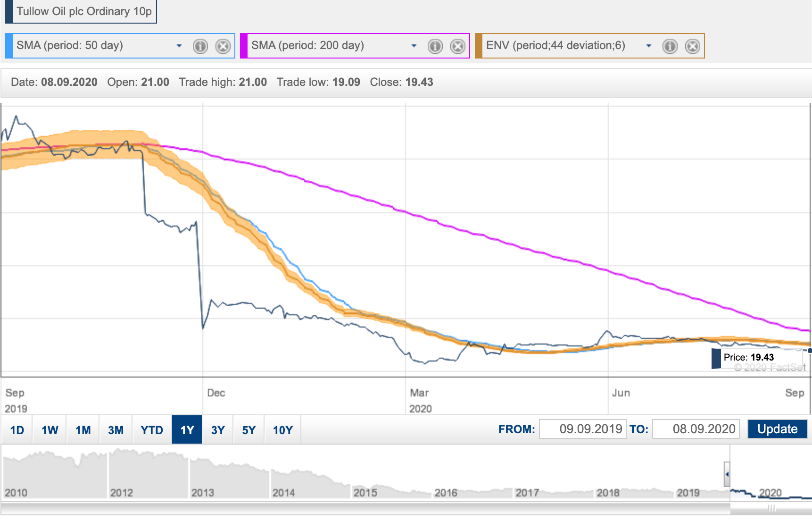Image resolution: width=812 pixels, height=521 pixels.
Task: Click the magenta SMA 200 color swatch
Action: (x=244, y=46)
